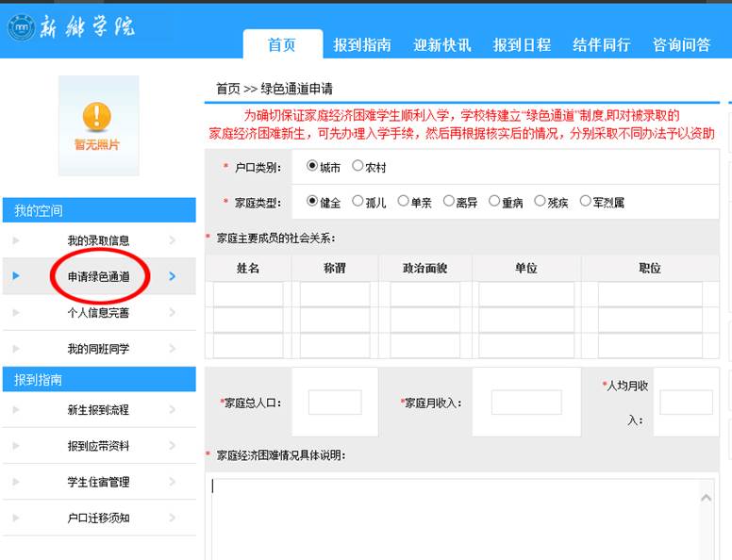
Task: Click triangle bullet left of 我的同班同学
Action: click(16, 348)
